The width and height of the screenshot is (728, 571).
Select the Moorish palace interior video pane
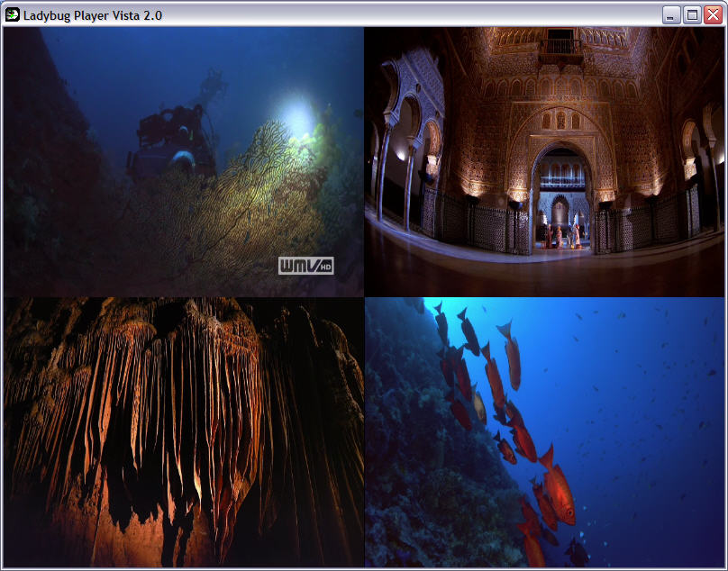pyautogui.click(x=544, y=161)
